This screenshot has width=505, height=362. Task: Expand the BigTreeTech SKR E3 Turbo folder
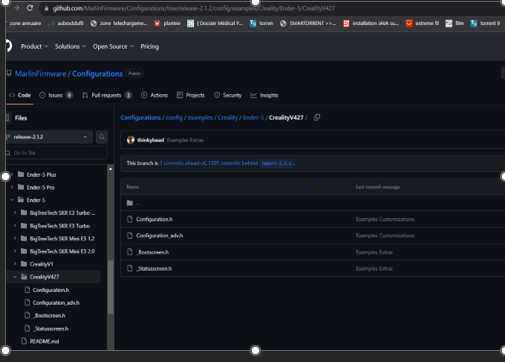pyautogui.click(x=15, y=226)
